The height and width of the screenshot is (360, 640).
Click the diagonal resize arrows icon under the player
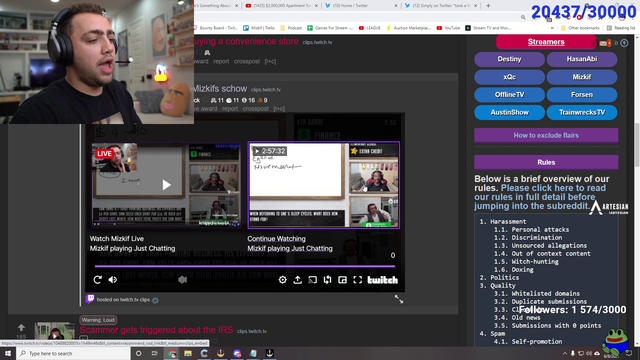[399, 299]
